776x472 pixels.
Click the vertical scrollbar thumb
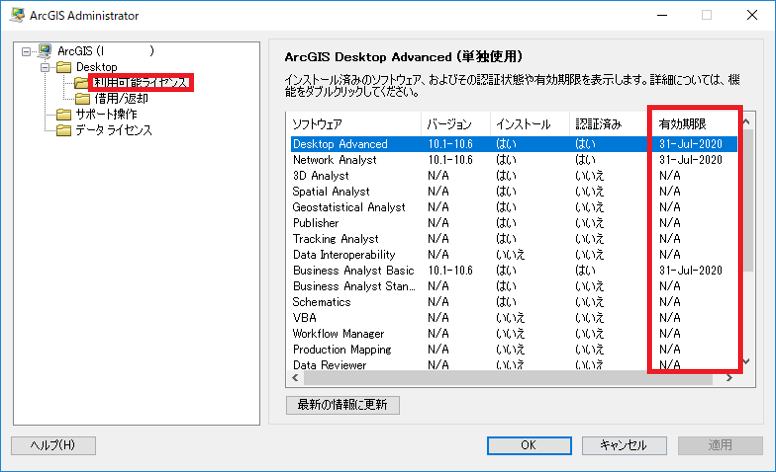click(x=747, y=200)
